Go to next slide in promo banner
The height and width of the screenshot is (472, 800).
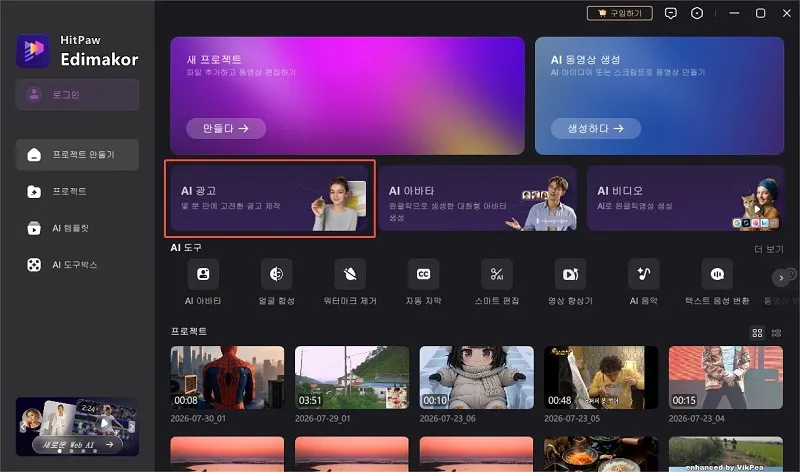(132, 426)
